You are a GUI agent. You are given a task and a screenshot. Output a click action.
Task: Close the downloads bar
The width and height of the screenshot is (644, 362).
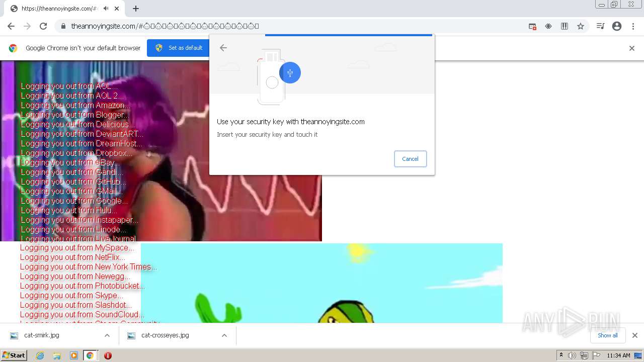pos(635,335)
